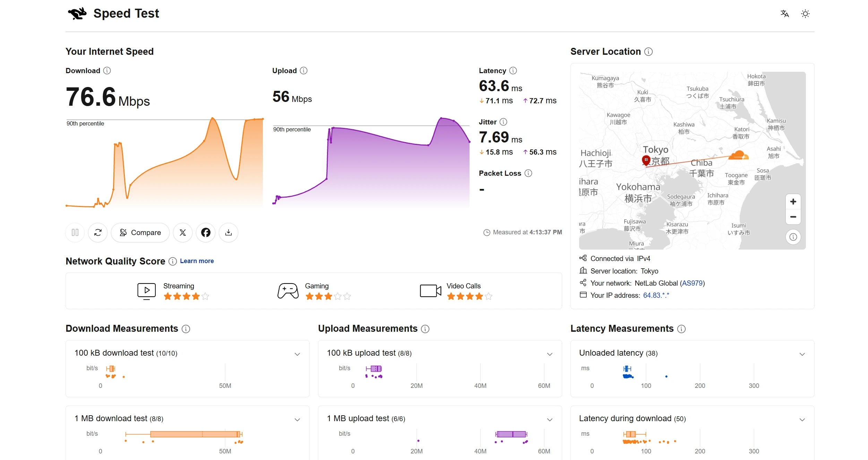Share results on X
Screen dimensions: 868x460
pos(182,232)
